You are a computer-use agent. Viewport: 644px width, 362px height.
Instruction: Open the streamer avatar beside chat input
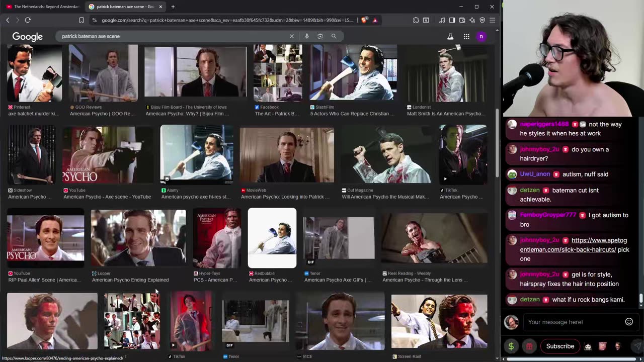point(511,322)
